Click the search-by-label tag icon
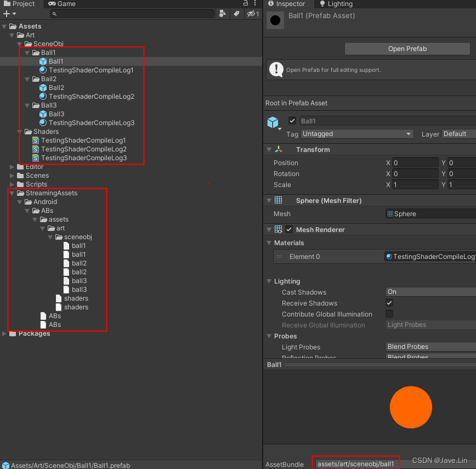The height and width of the screenshot is (469, 476). pyautogui.click(x=237, y=13)
